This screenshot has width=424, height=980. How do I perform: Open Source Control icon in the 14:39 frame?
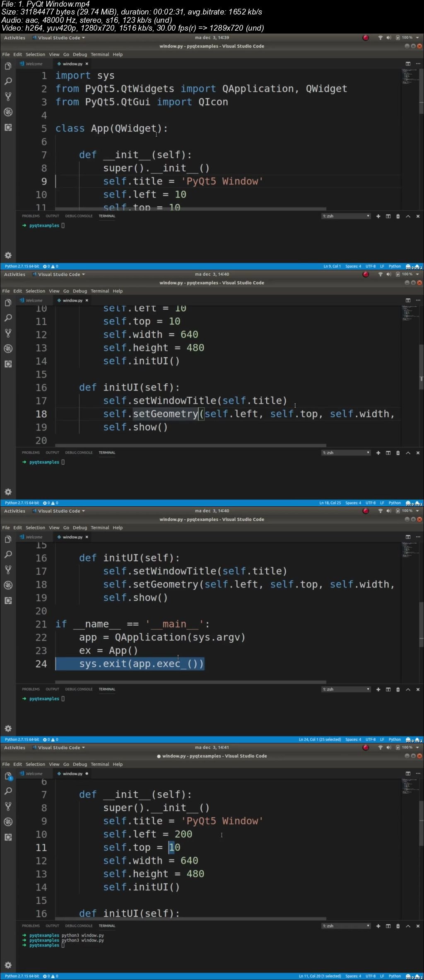pos(8,97)
